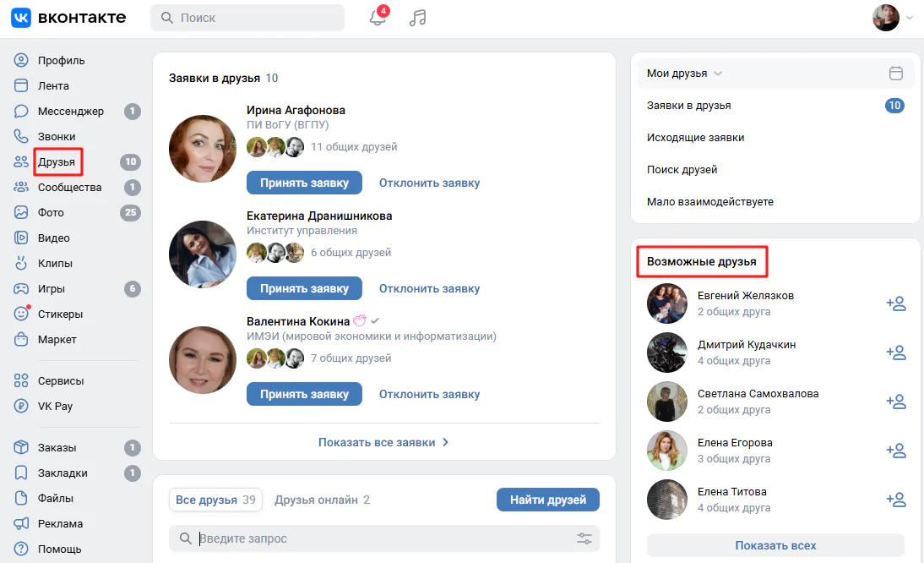Click the account avatar at the top
The height and width of the screenshot is (563, 924).
point(886,18)
